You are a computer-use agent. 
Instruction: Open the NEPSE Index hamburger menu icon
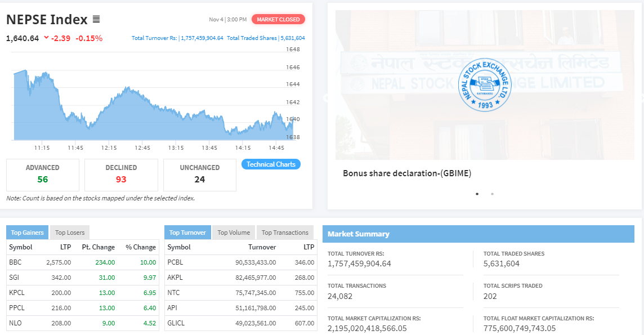coord(96,19)
